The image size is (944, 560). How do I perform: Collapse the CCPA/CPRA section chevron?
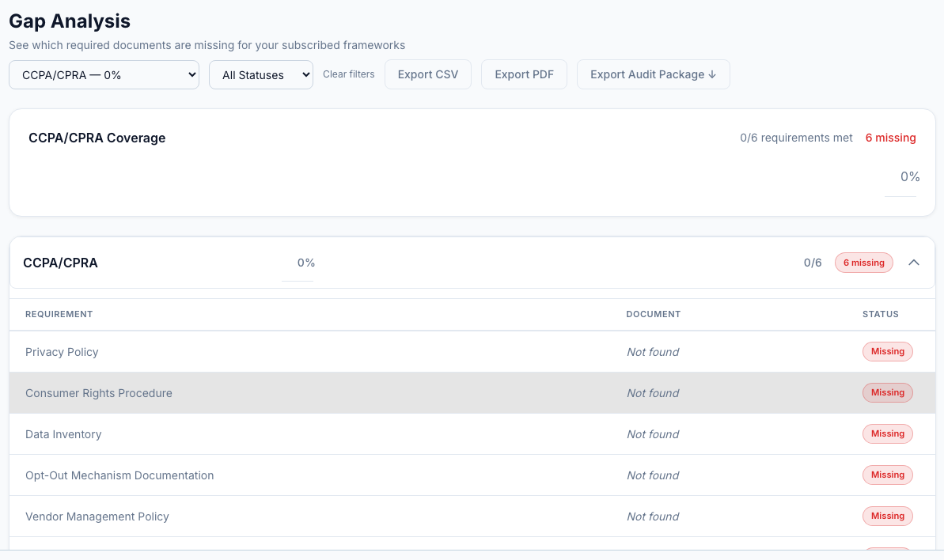pos(914,263)
